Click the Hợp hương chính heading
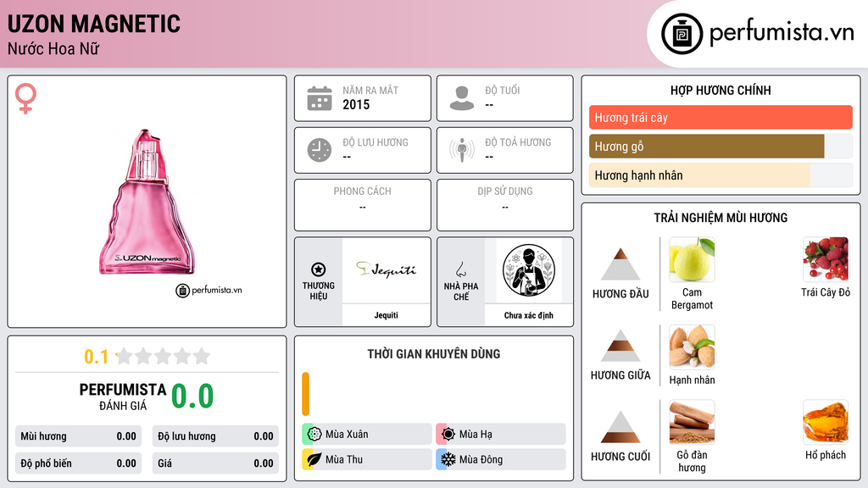868x488 pixels. coord(721,90)
